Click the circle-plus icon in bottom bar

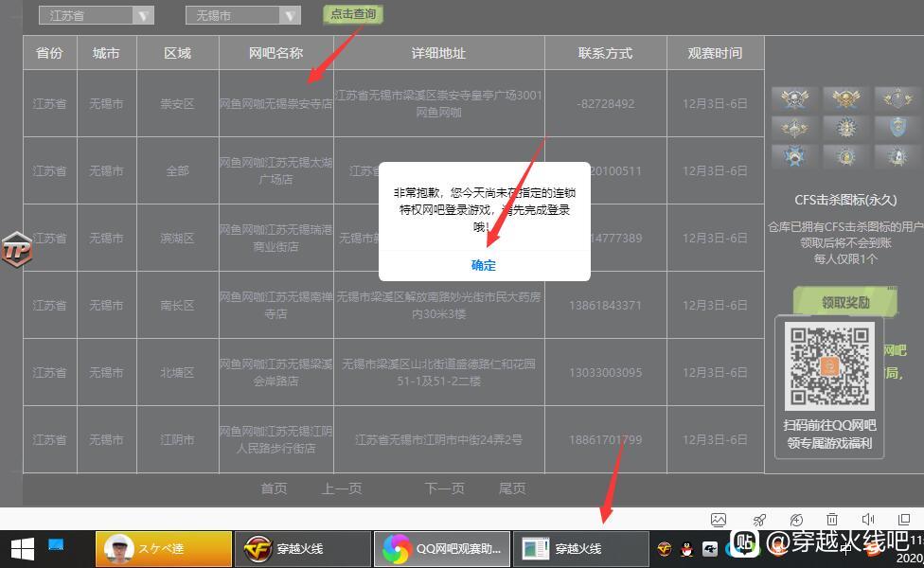(796, 520)
